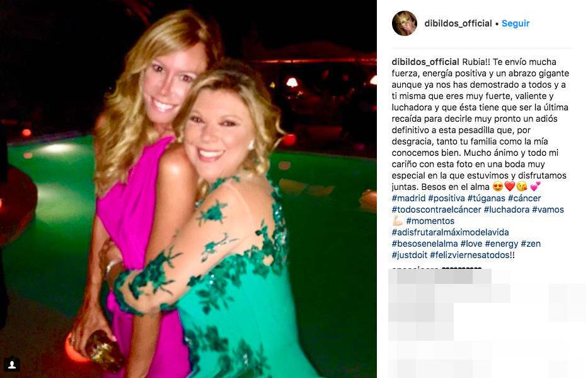Open the #besosenelalma hashtag
The width and height of the screenshot is (588, 378).
coord(425,244)
